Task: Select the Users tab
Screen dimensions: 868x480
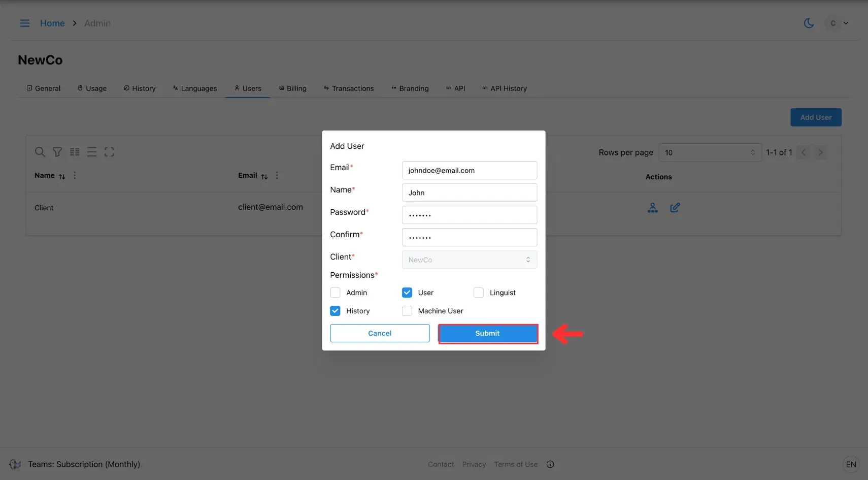Action: click(248, 88)
